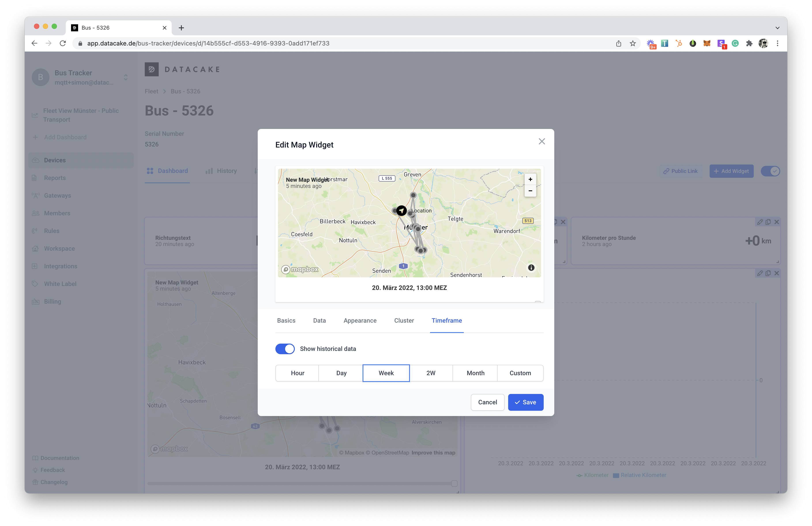The height and width of the screenshot is (526, 812).
Task: Open the Grammarly extension
Action: (x=735, y=43)
